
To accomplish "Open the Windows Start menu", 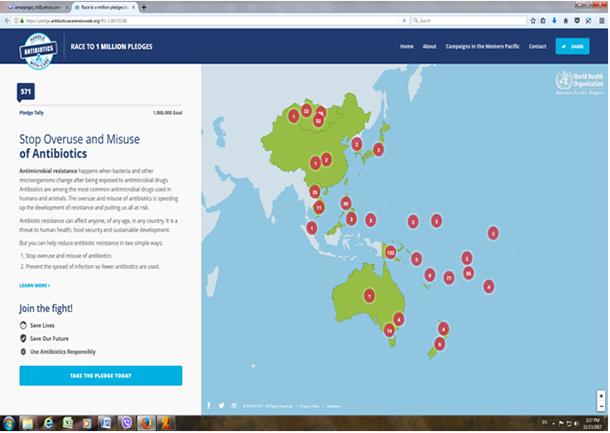I will coord(9,423).
